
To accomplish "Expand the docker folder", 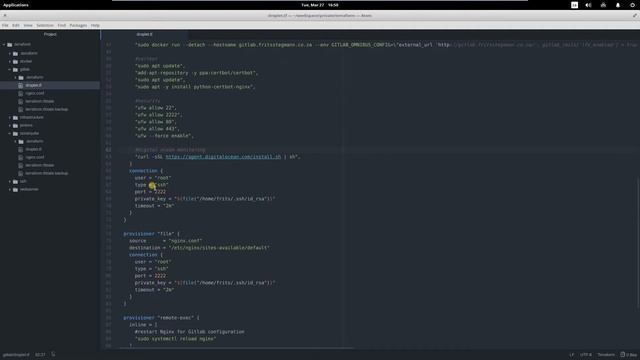I will (10, 62).
